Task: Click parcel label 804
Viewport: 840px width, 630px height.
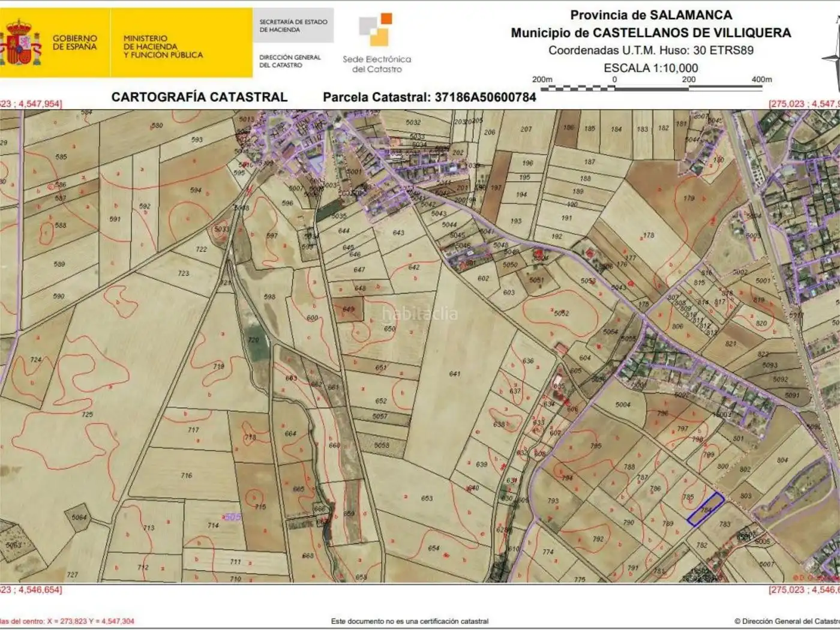Action: 782,460
